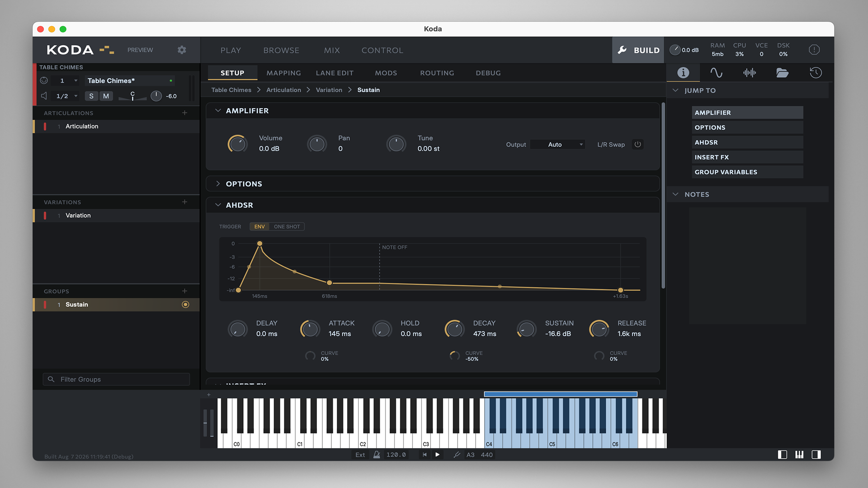Screen dimensions: 868x488
Task: Collapse the AMPLIFIER section
Action: 218,111
